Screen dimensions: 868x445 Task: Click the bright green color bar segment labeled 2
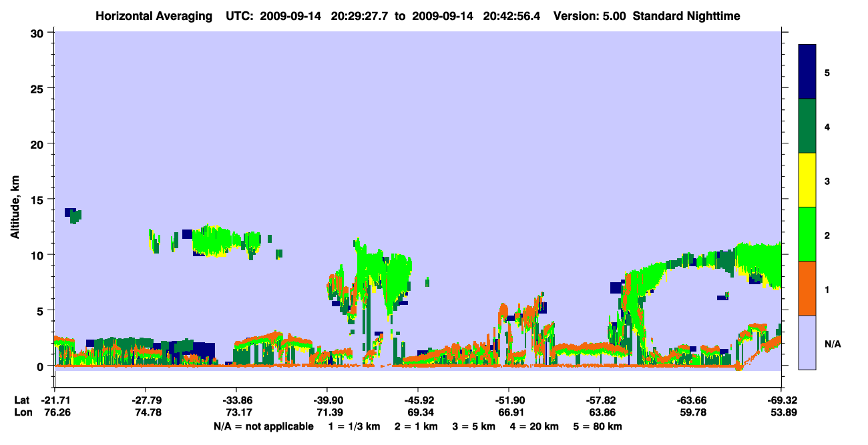pos(807,234)
